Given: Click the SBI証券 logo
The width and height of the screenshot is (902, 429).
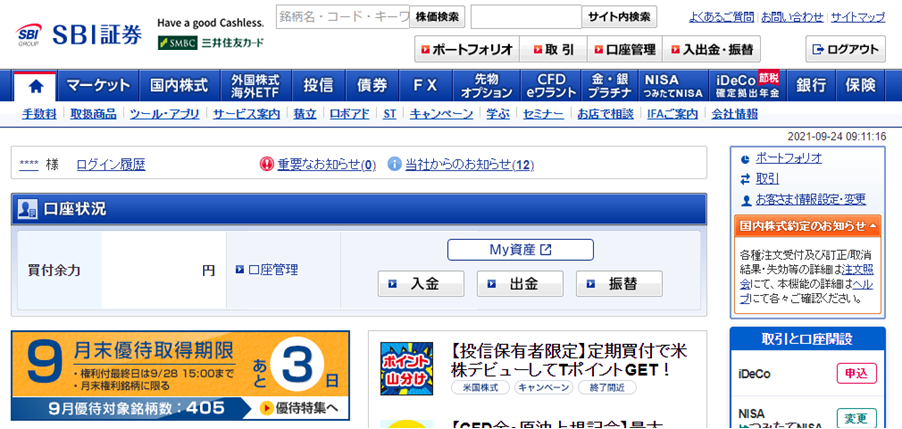Looking at the screenshot, I should [79, 36].
